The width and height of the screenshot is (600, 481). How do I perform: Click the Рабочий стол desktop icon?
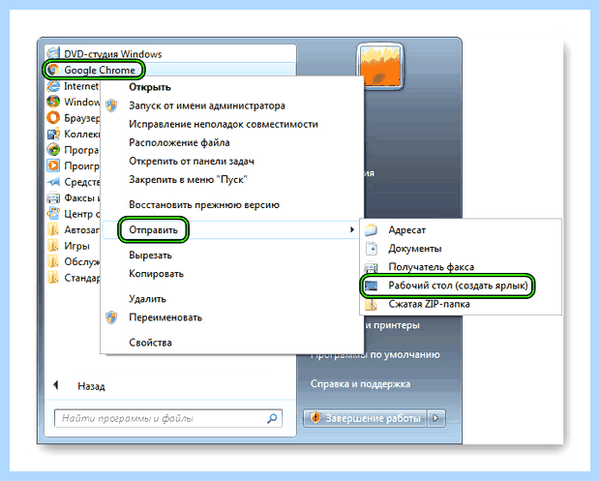point(371,285)
